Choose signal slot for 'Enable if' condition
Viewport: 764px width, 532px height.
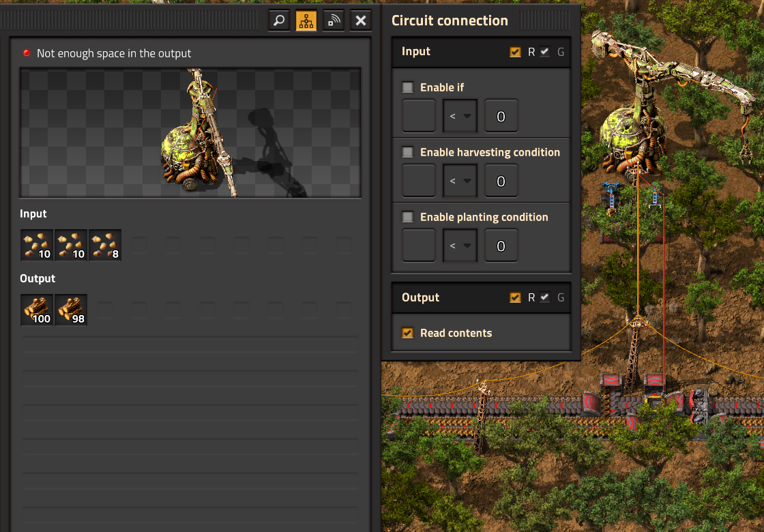[x=419, y=116]
